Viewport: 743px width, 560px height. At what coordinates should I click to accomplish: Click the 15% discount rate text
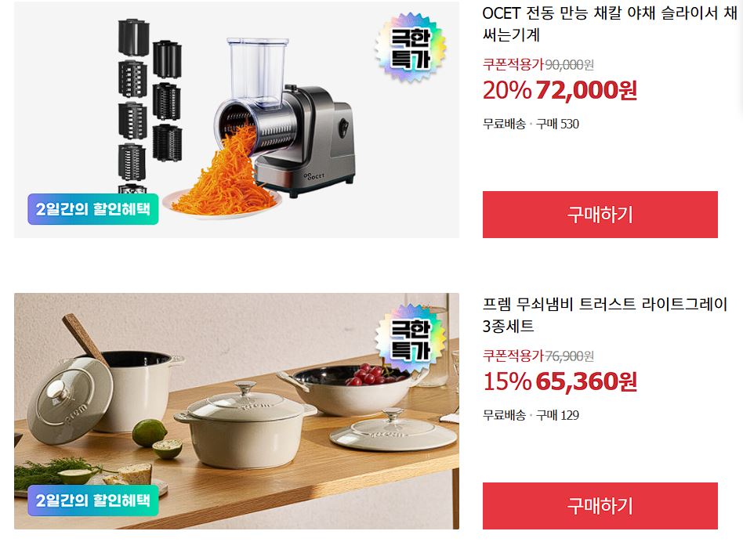pos(507,381)
